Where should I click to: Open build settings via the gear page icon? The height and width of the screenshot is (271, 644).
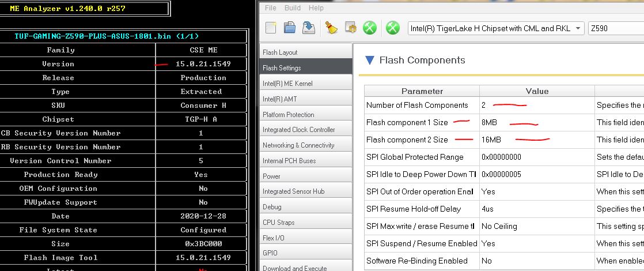[350, 28]
